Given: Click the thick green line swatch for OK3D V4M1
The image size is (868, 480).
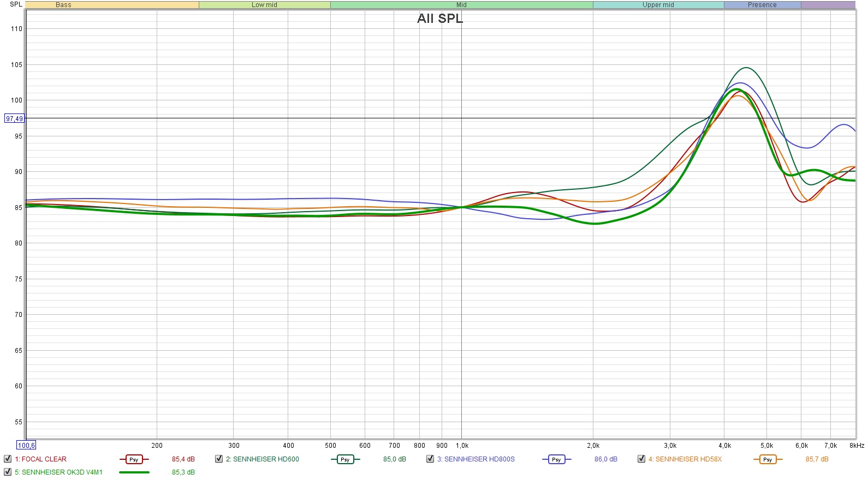Looking at the screenshot, I should [134, 472].
